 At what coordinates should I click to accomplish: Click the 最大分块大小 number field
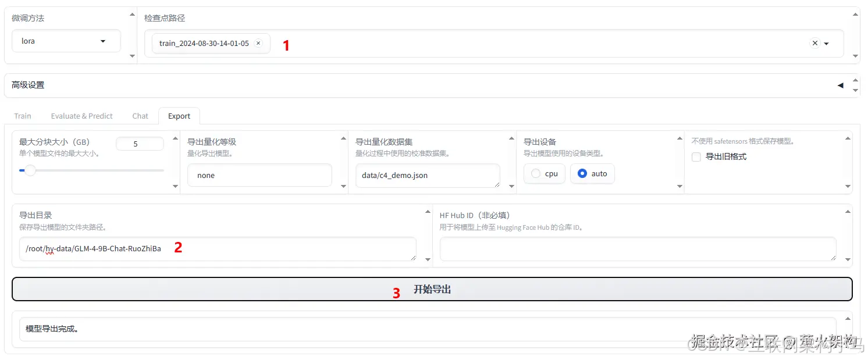(x=140, y=144)
